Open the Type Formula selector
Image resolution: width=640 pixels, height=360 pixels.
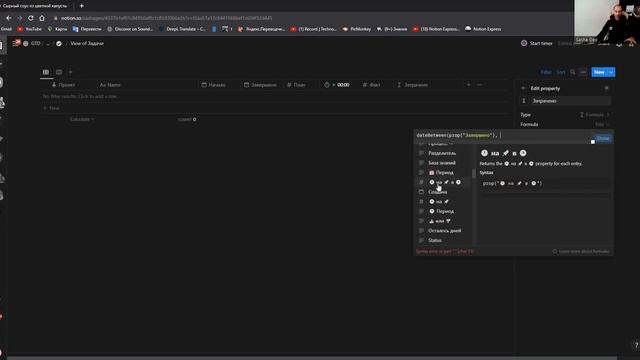(595, 115)
